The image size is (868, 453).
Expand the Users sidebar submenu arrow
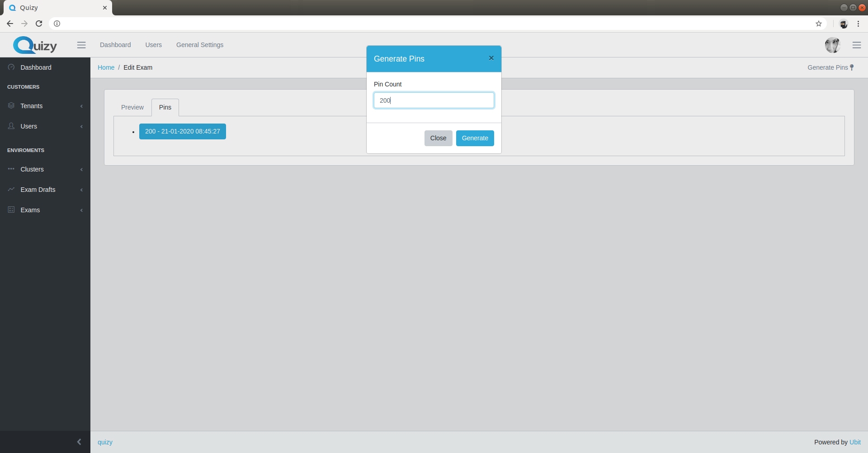click(81, 126)
